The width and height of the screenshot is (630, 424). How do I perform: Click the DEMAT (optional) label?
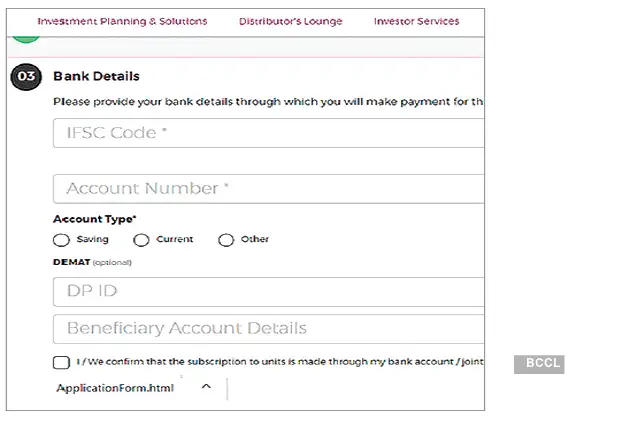[92, 262]
